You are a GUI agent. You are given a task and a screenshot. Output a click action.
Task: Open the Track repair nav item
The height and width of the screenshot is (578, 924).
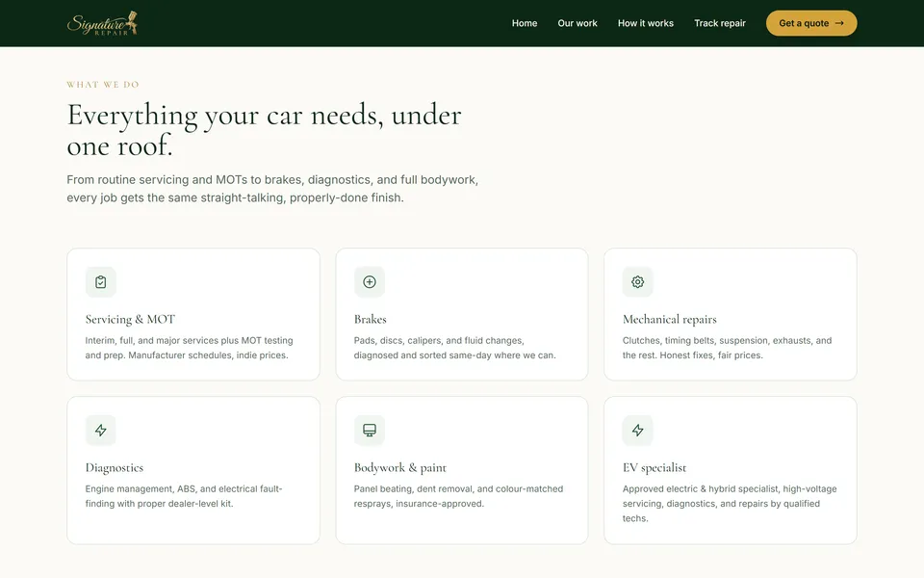[720, 23]
